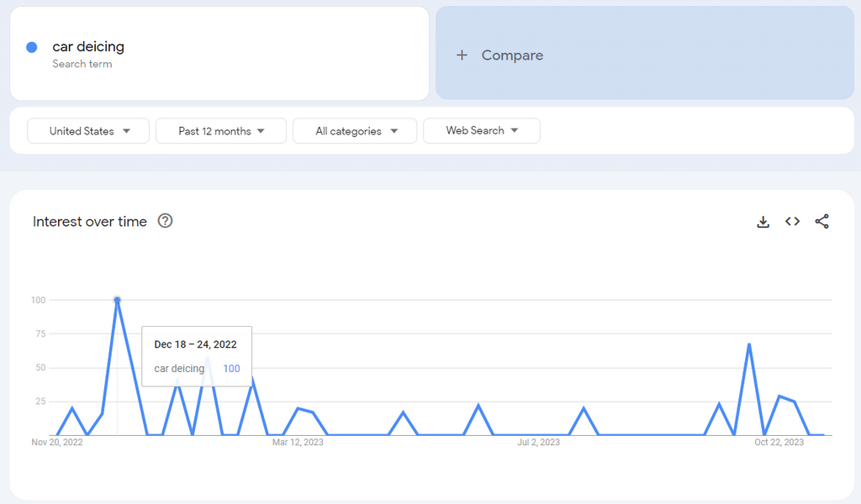Click the tooltip date Dec 18 – 24, 2022
Viewport: 861px width, 504px height.
(195, 344)
